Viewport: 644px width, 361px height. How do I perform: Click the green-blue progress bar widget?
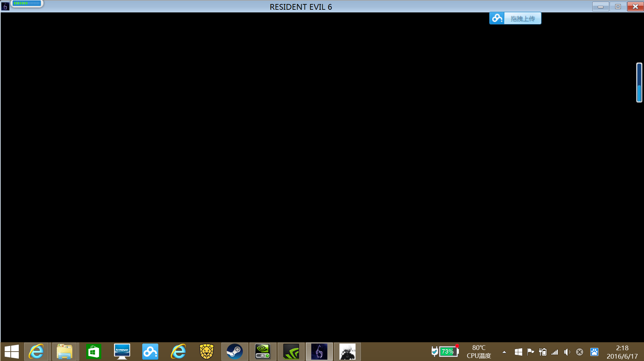point(27,3)
